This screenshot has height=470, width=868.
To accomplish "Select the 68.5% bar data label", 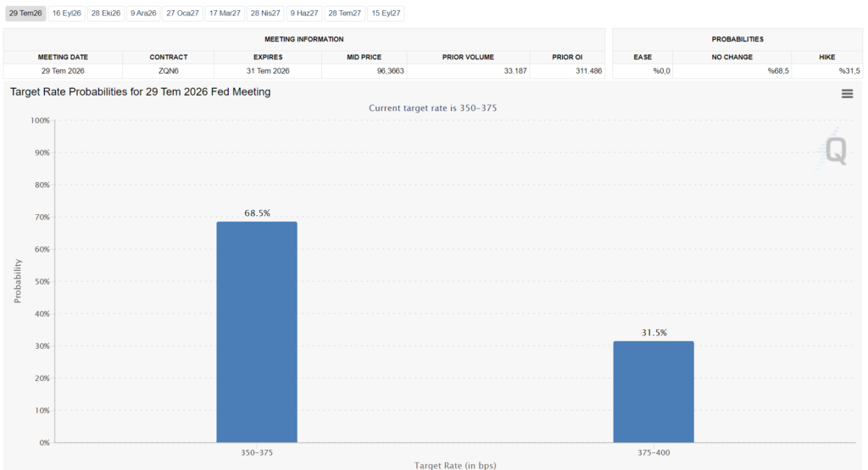I will click(x=258, y=213).
